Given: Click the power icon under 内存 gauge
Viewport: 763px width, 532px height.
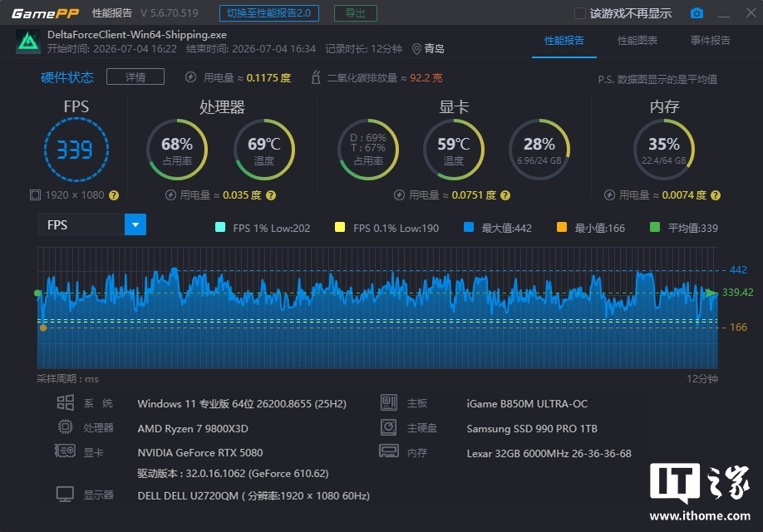Looking at the screenshot, I should pyautogui.click(x=609, y=195).
